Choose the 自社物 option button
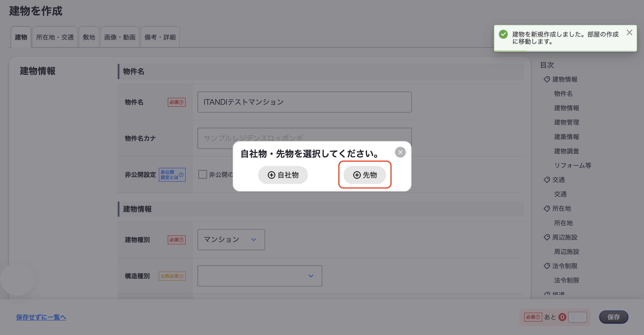 click(283, 175)
